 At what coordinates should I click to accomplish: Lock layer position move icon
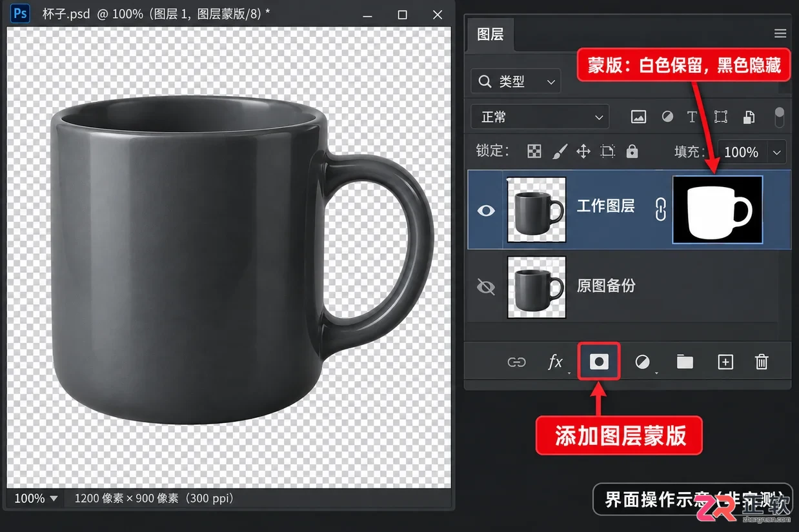tap(583, 152)
